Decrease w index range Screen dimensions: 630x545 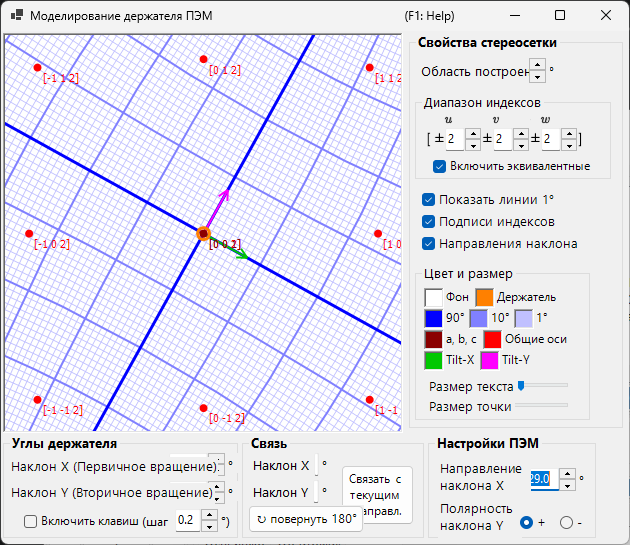point(569,145)
